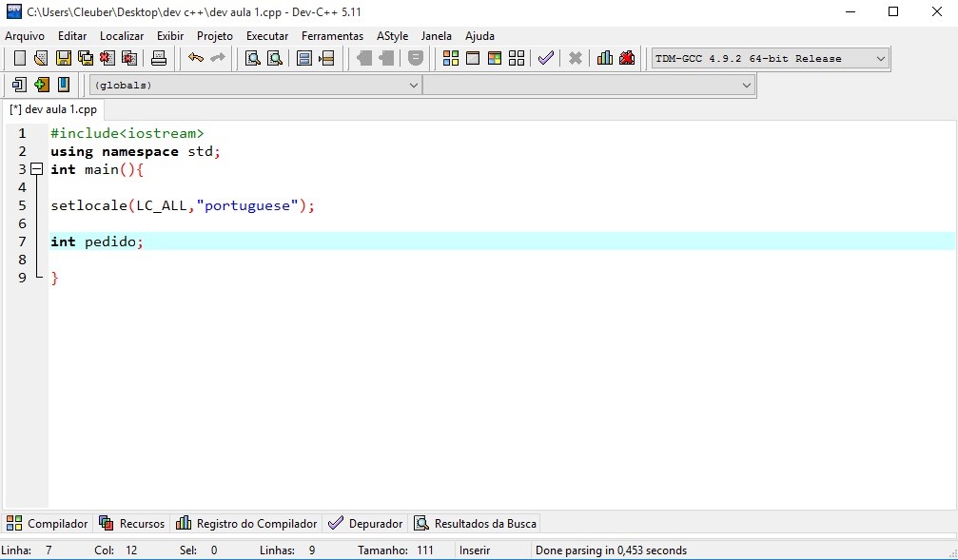Screen dimensions: 958x560
Task: Run the compiled program
Action: point(471,57)
